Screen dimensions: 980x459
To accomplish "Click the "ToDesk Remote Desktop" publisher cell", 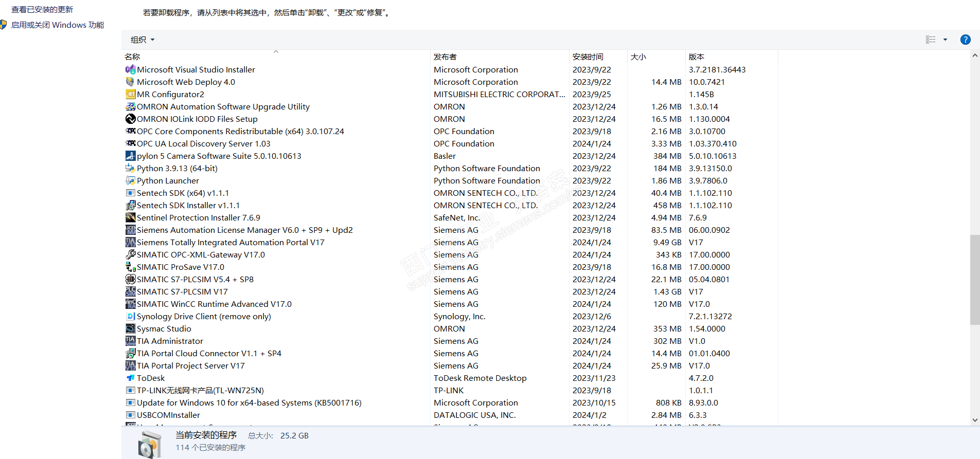I will [x=480, y=378].
